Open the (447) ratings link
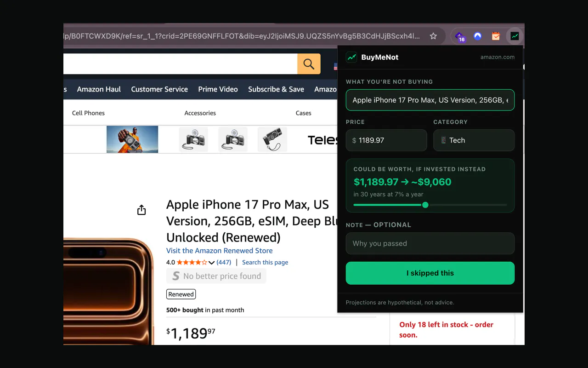Image resolution: width=588 pixels, height=368 pixels. pyautogui.click(x=224, y=263)
